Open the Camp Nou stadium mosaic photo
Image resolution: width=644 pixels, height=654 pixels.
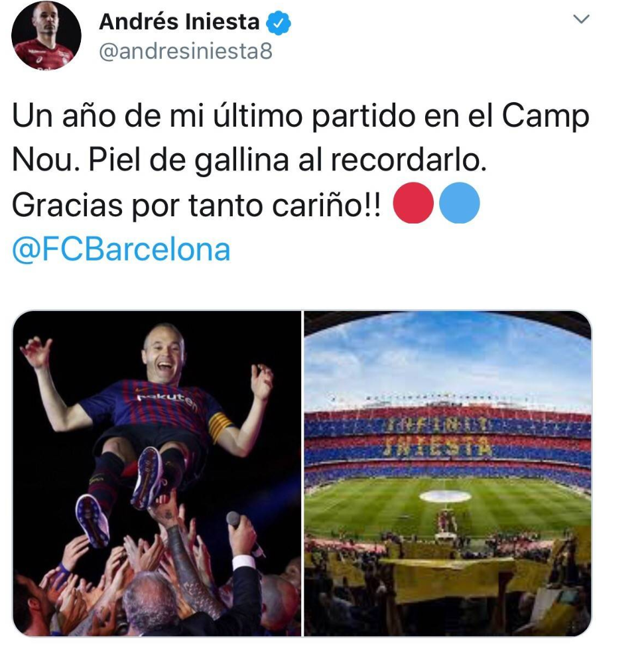click(x=448, y=474)
